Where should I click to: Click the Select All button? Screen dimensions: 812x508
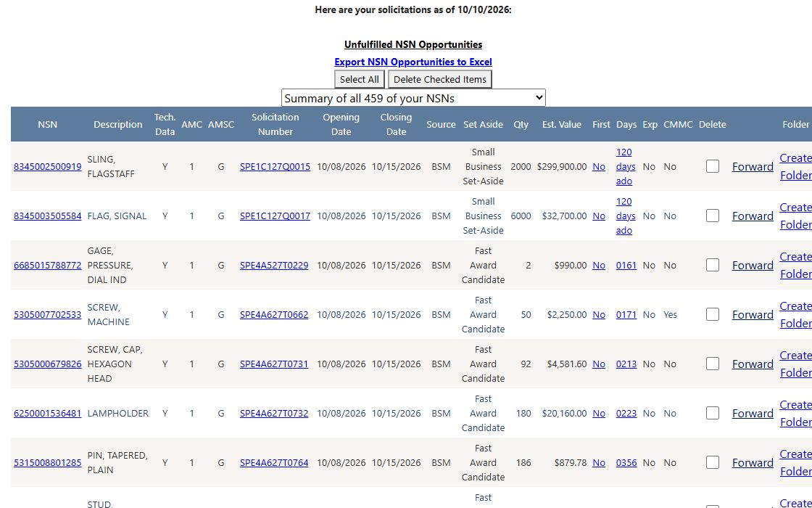coord(359,79)
